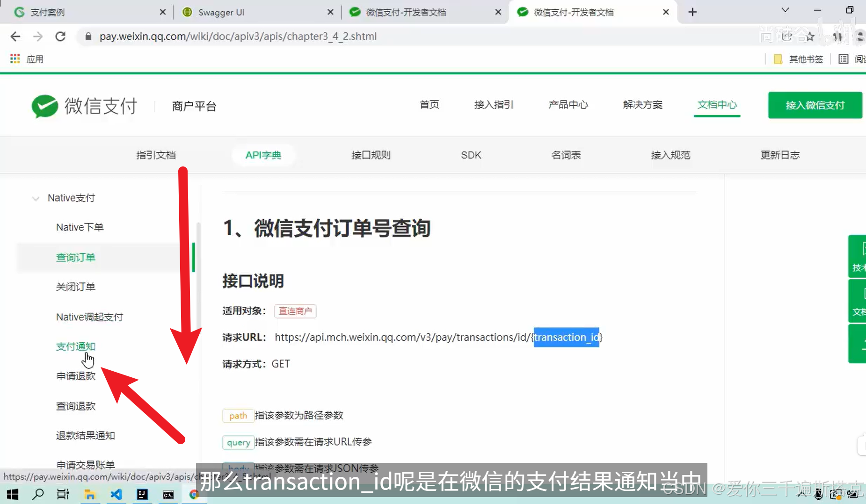Screen dimensions: 866x504
Task: Open 查询订单 in the sidebar
Action: click(x=76, y=258)
